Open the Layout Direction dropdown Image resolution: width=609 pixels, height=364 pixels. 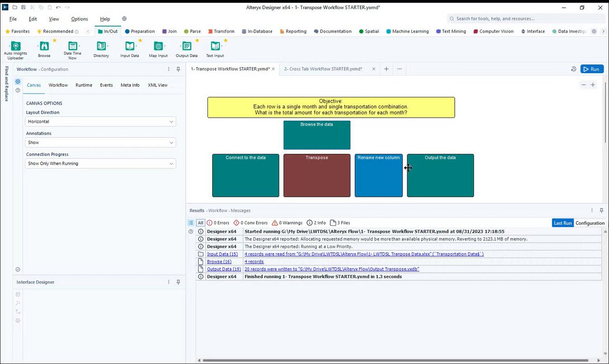coord(100,122)
